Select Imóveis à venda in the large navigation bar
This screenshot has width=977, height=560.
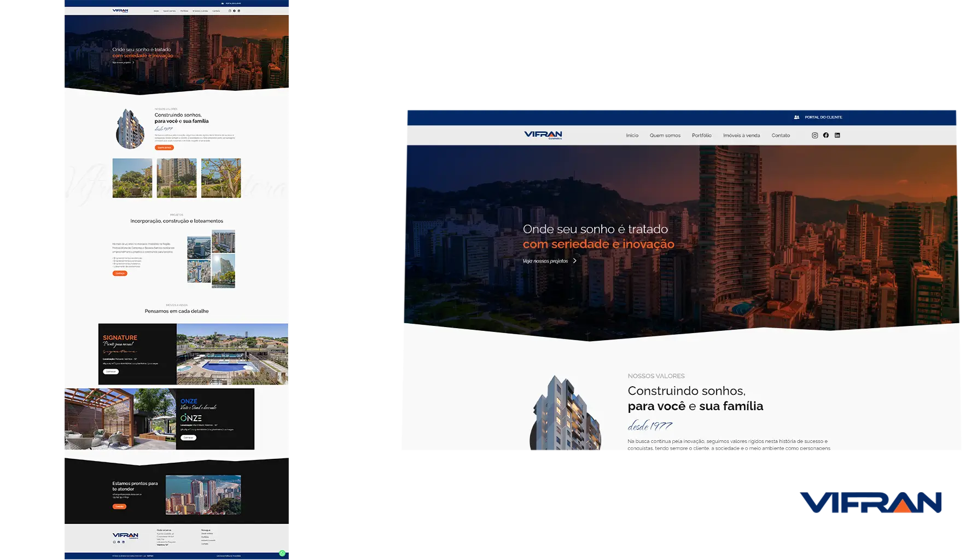coord(741,136)
